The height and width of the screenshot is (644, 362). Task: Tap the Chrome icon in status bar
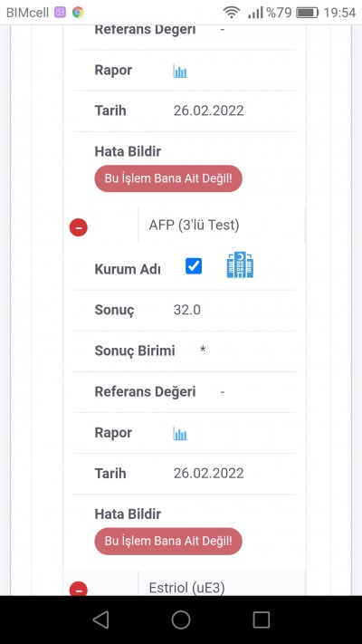coord(78,13)
